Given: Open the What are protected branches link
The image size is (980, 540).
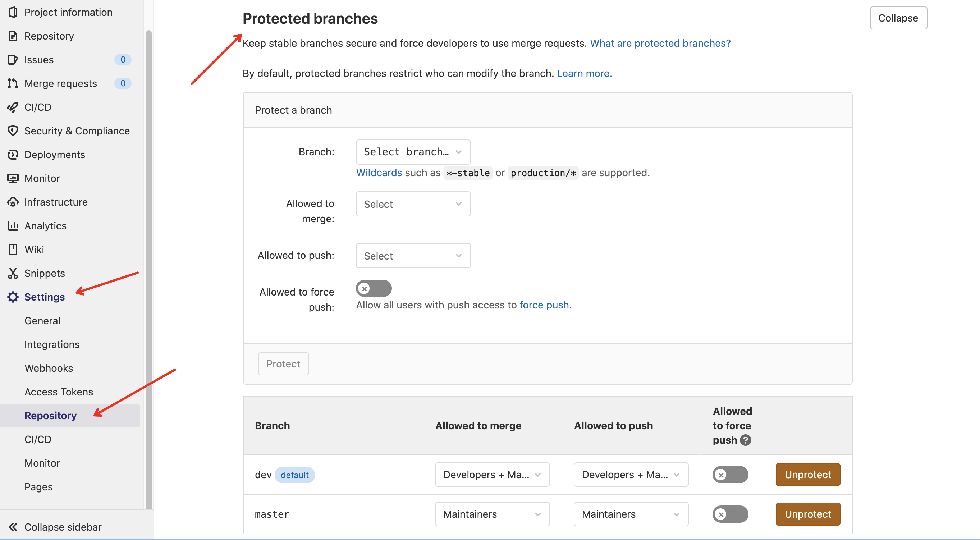Looking at the screenshot, I should click(660, 43).
